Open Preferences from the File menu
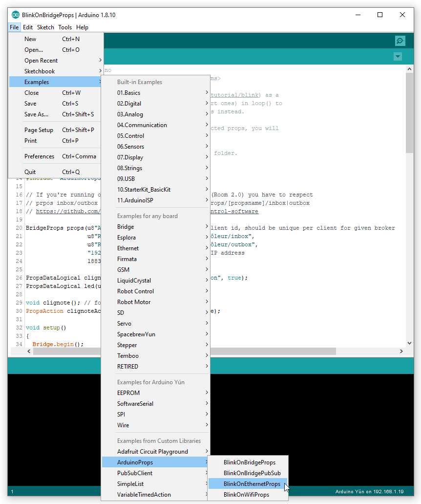This screenshot has height=504, width=421. tap(56, 156)
